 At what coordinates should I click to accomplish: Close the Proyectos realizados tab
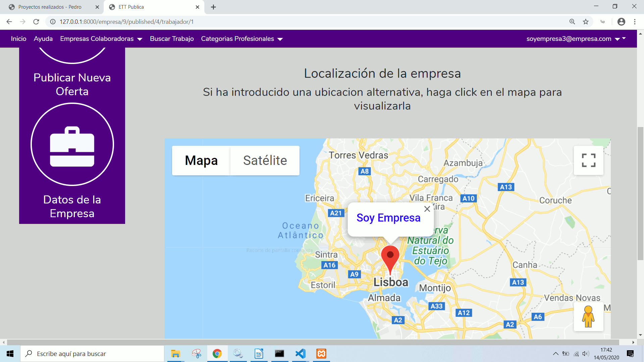coord(97,7)
